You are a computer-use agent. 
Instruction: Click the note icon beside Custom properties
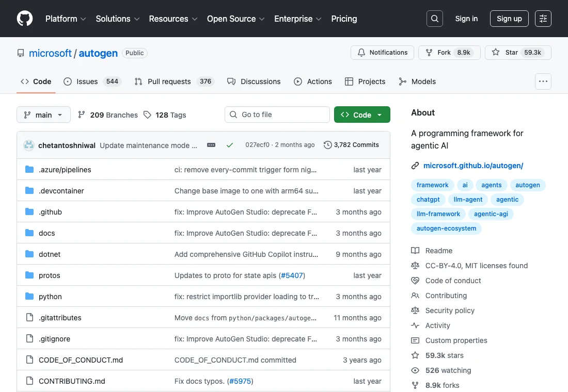tap(415, 340)
